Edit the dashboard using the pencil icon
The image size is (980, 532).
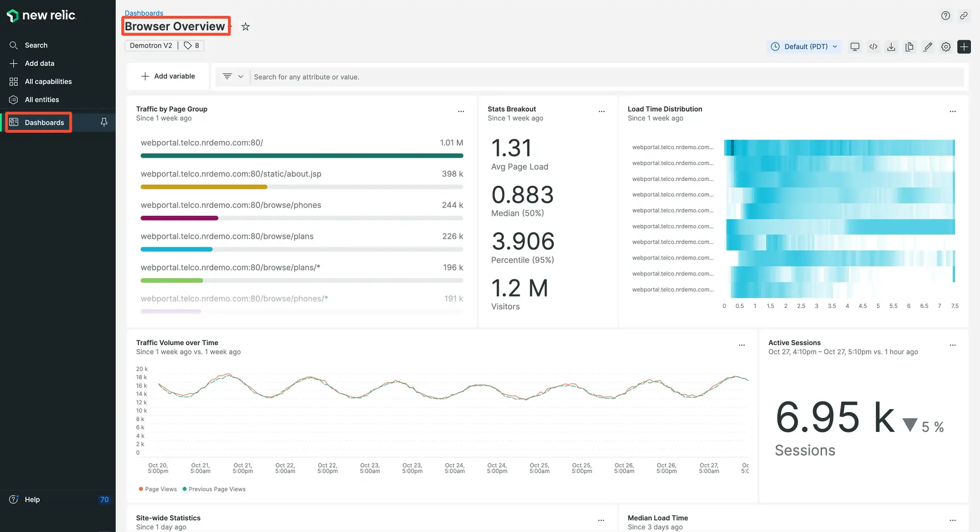point(928,46)
